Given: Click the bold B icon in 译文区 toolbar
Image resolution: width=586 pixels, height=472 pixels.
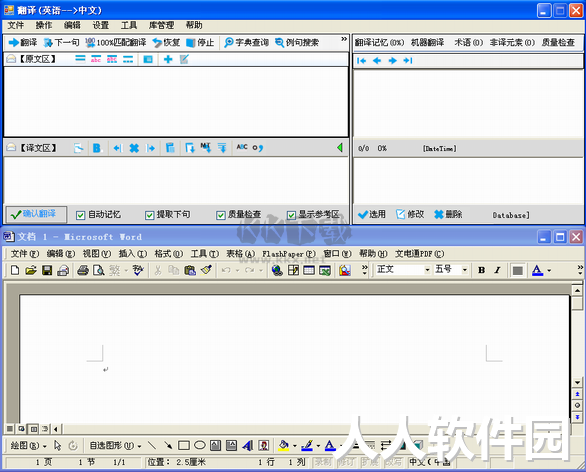Looking at the screenshot, I should coord(97,148).
